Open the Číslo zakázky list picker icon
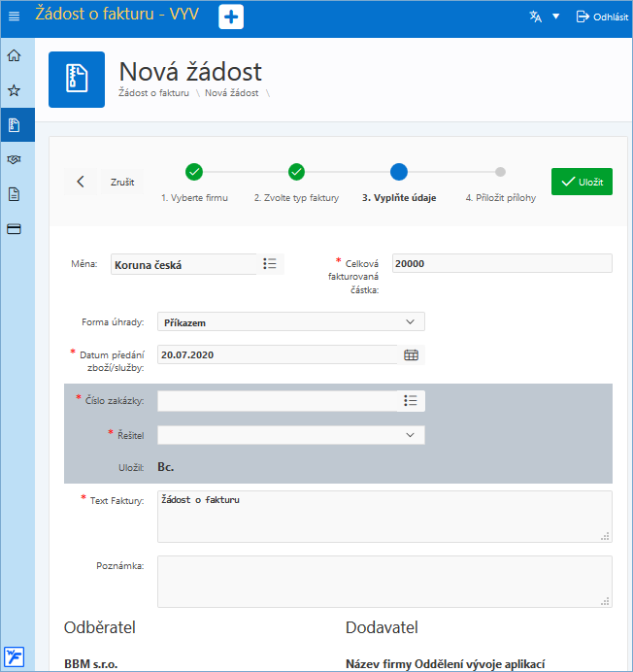 click(x=411, y=401)
